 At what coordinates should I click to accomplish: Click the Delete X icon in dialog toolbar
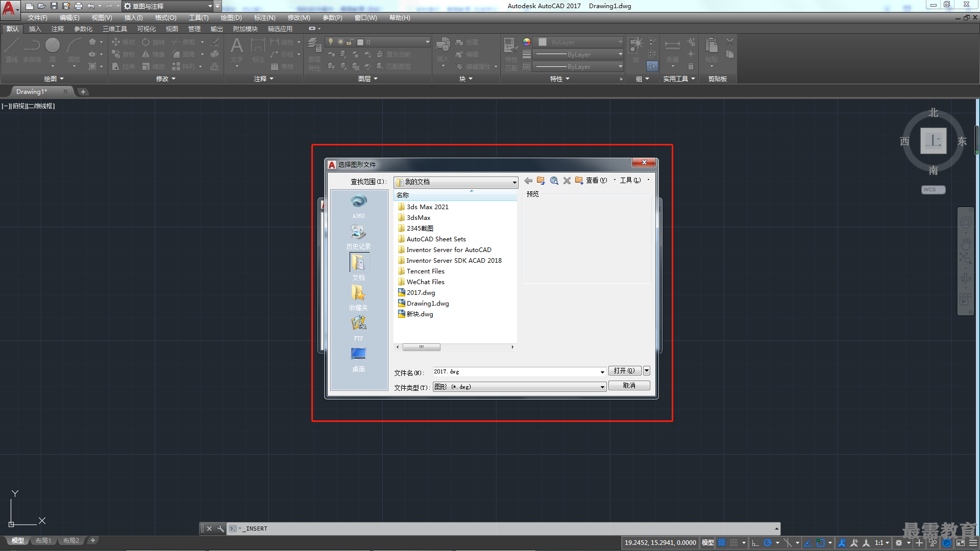567,181
